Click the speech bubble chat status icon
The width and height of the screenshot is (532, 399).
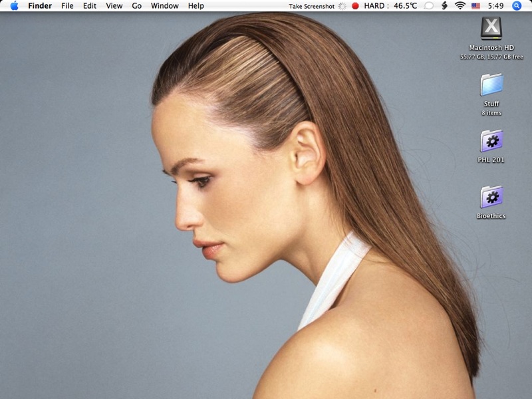coord(428,6)
